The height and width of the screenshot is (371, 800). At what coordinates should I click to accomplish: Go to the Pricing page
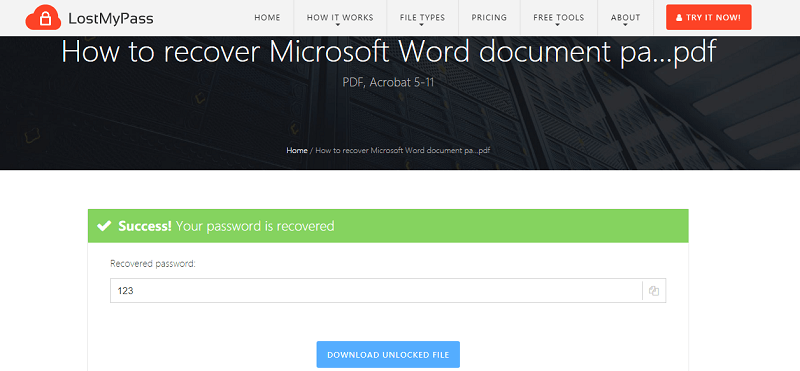tap(489, 17)
